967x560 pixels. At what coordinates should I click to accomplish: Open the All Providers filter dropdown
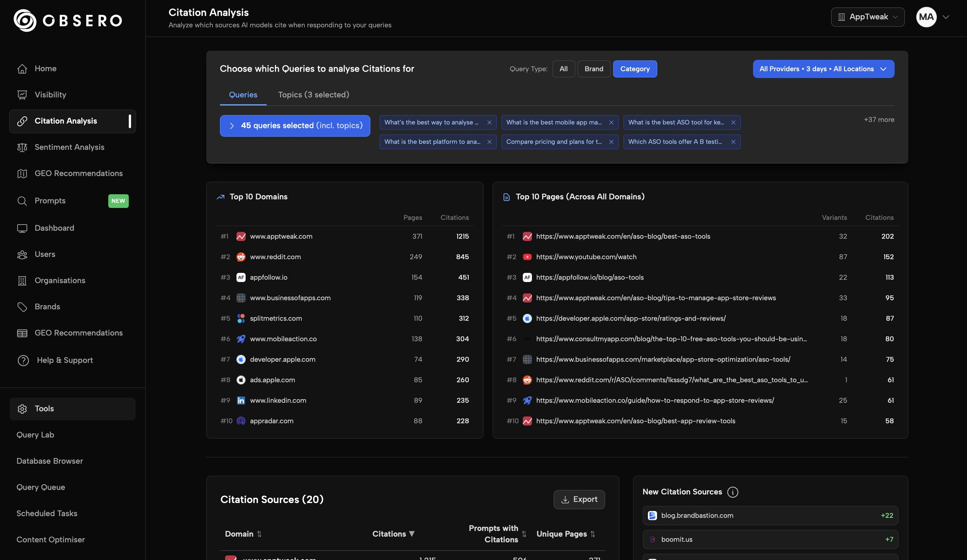point(823,69)
